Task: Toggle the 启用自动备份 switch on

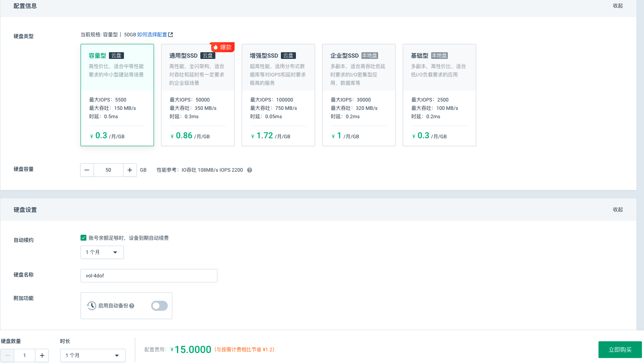Action: (x=159, y=306)
